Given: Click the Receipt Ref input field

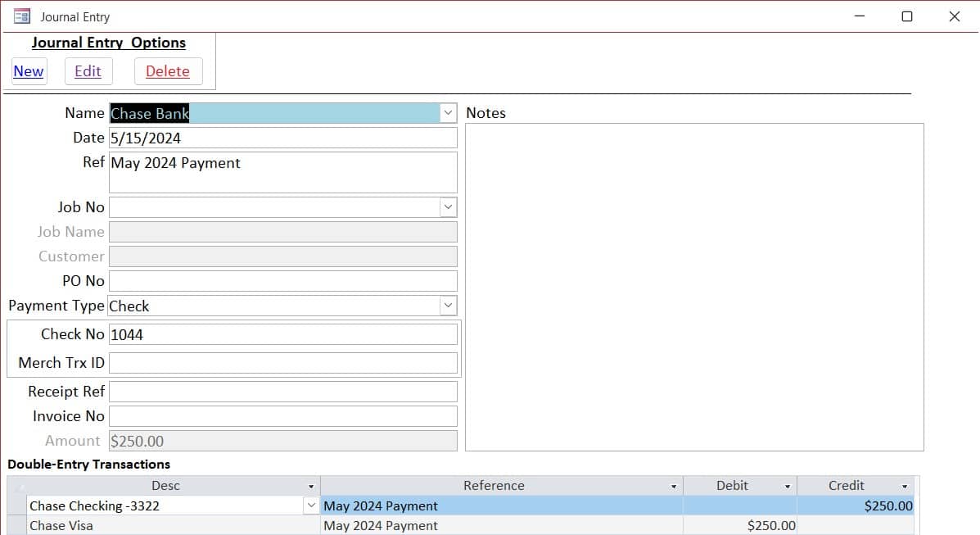Looking at the screenshot, I should click(283, 392).
